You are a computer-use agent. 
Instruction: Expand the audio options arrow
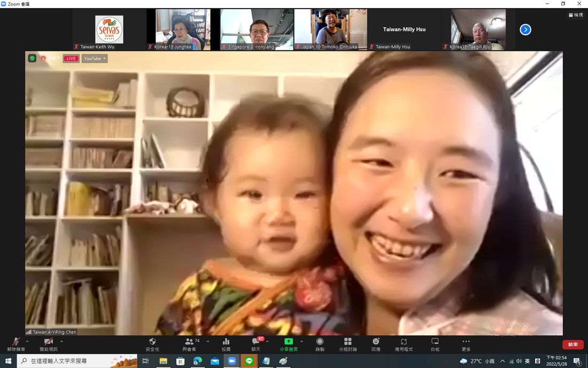(x=27, y=341)
